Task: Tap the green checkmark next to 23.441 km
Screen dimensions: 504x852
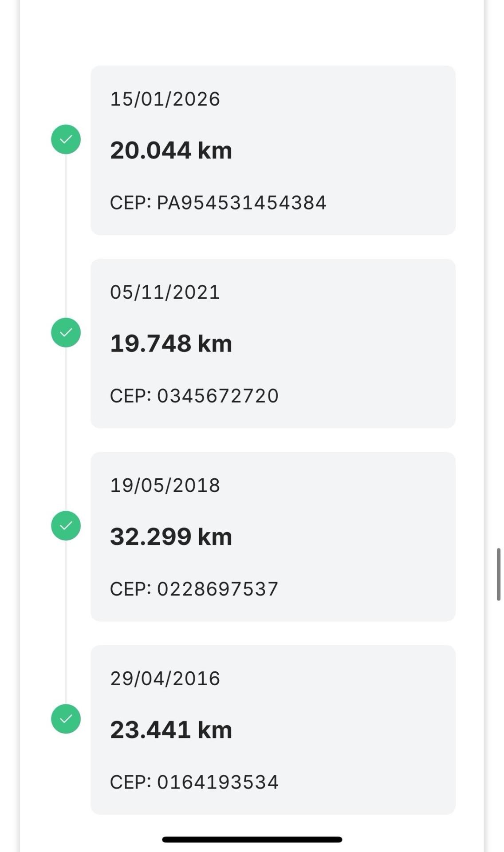Action: point(66,719)
